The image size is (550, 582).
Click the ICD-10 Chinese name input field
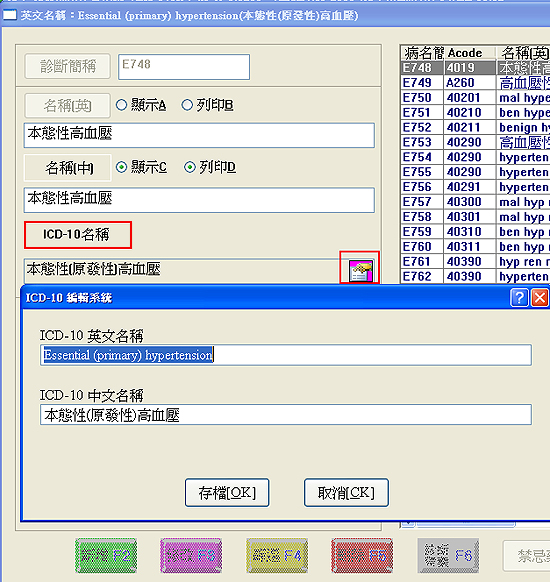click(x=286, y=415)
